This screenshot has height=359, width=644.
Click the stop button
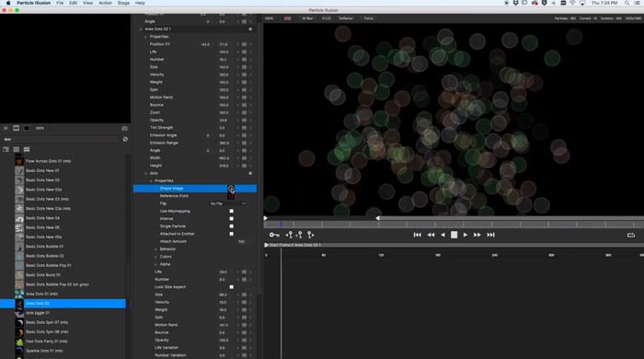coord(454,235)
